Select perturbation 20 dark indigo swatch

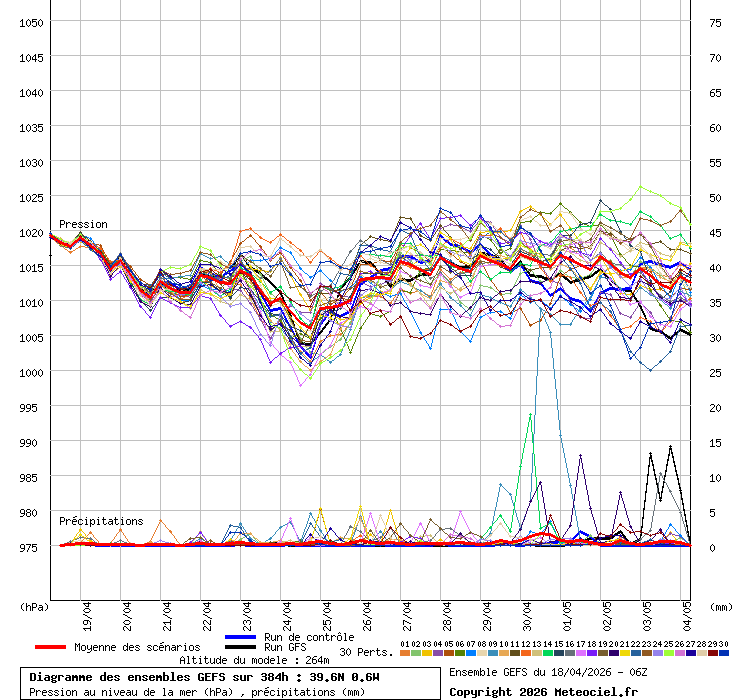click(x=614, y=652)
